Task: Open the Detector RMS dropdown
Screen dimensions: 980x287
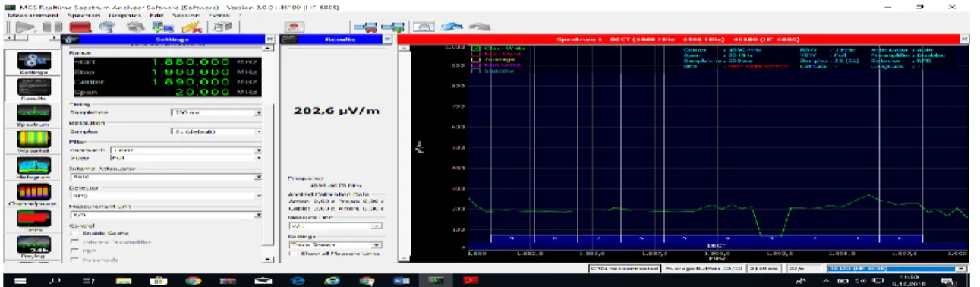Action: [165, 195]
